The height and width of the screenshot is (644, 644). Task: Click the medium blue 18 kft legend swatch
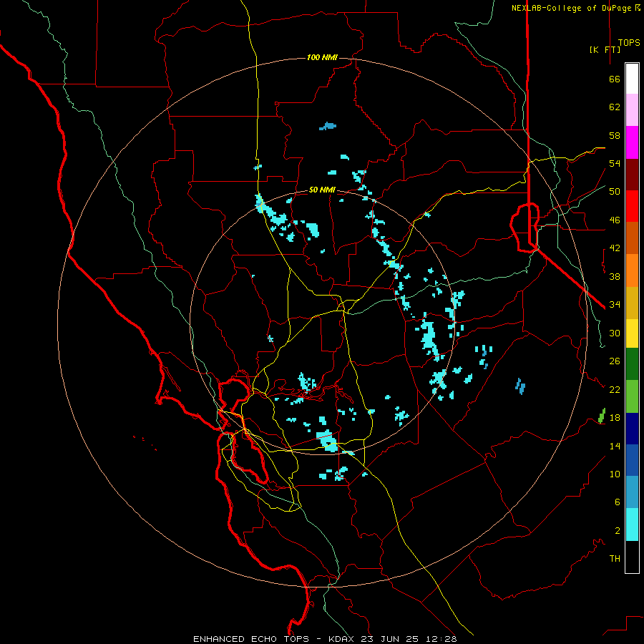pos(632,460)
